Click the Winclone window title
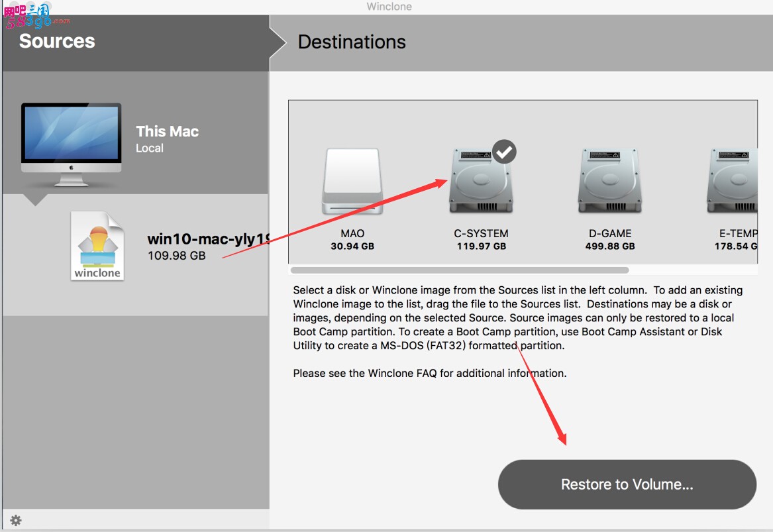The height and width of the screenshot is (532, 773). point(389,7)
